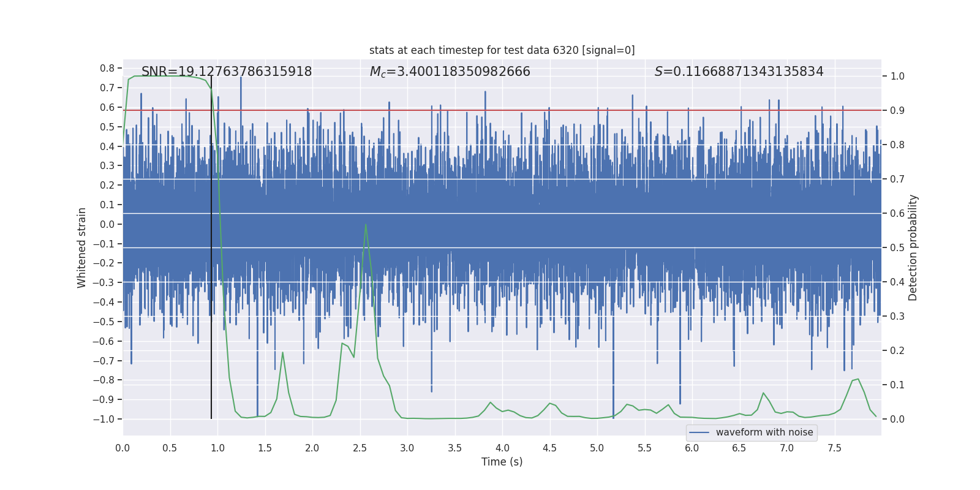Screen dimensions: 980x490
Task: Click the left axis tick label 0.7
Action: [107, 88]
